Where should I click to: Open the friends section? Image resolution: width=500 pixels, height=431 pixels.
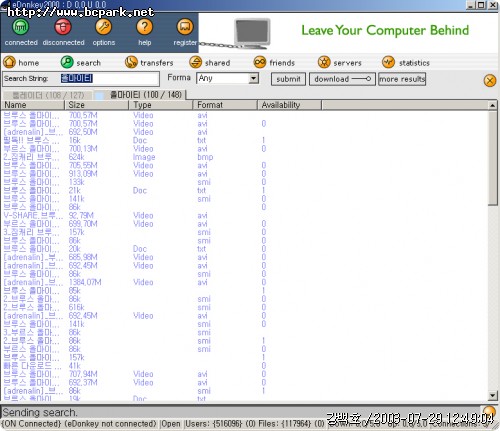(x=274, y=62)
